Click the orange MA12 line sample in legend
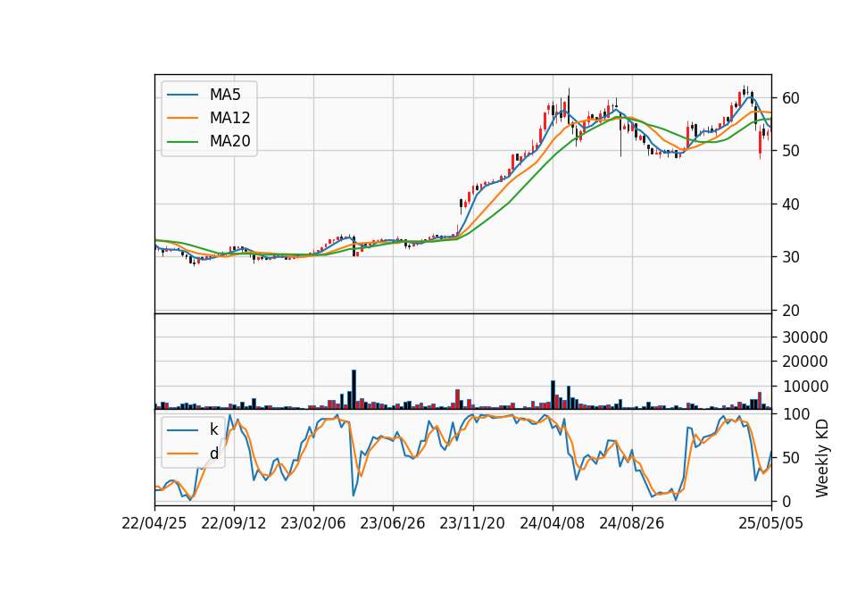857x616 pixels. tap(182, 118)
